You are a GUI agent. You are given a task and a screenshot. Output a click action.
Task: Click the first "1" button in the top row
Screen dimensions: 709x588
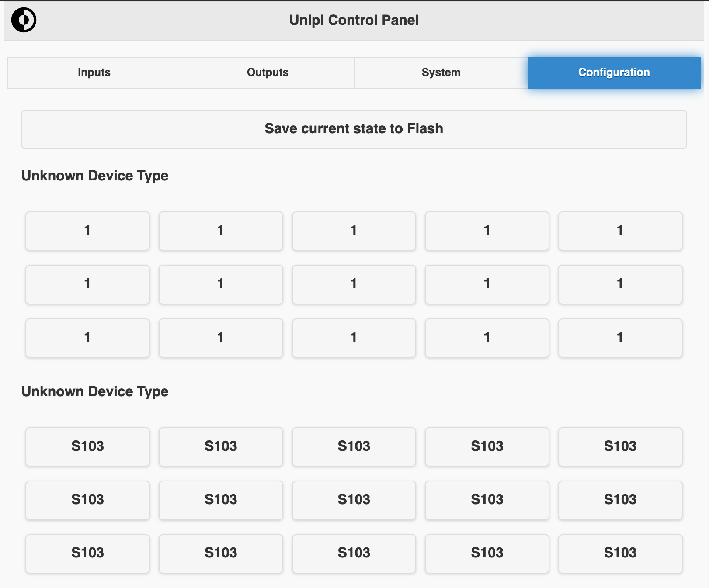coord(87,231)
